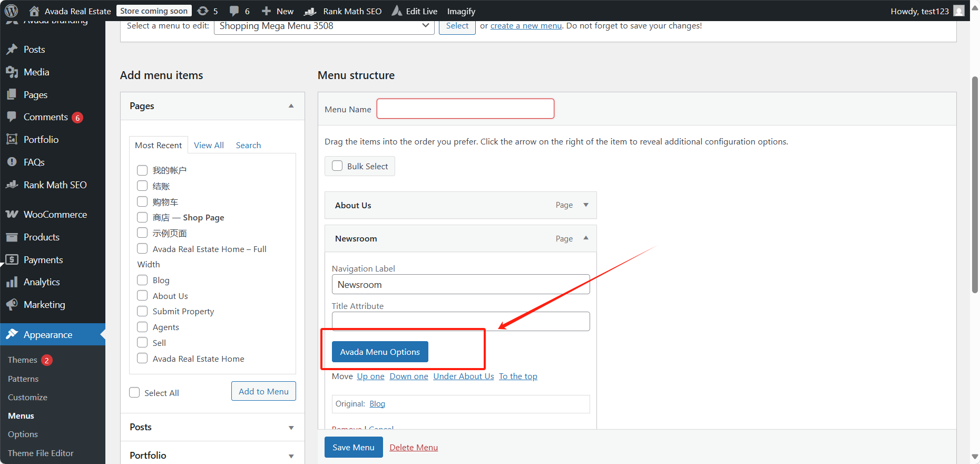Tick the Select All checkbox
This screenshot has width=980, height=464.
(x=135, y=393)
